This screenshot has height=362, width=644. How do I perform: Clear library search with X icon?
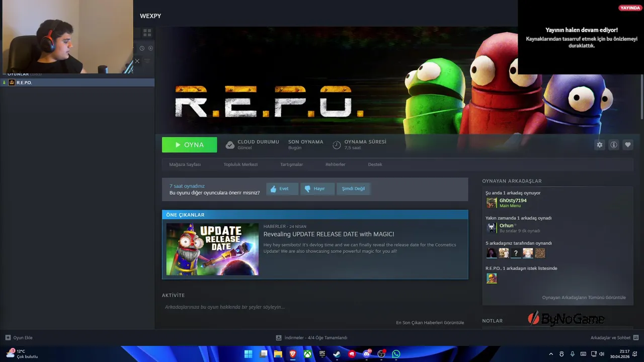[x=137, y=61]
